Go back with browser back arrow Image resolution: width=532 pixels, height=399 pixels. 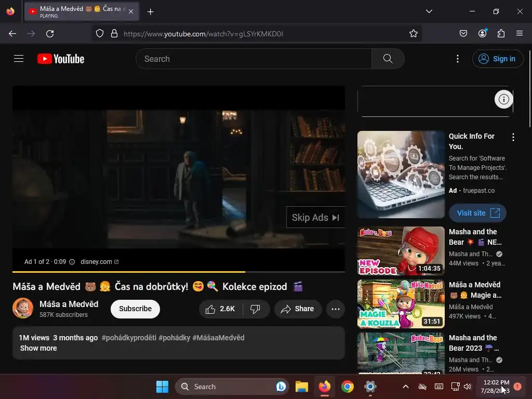click(12, 34)
